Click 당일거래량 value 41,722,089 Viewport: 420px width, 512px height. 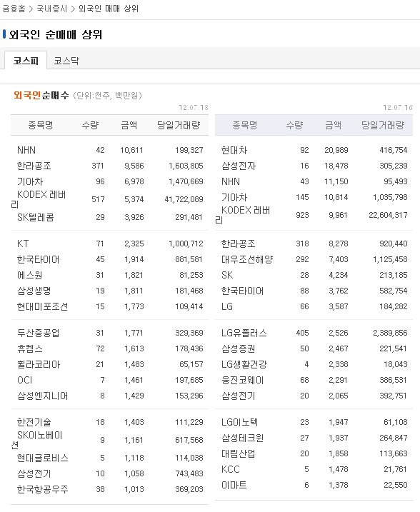(x=184, y=199)
